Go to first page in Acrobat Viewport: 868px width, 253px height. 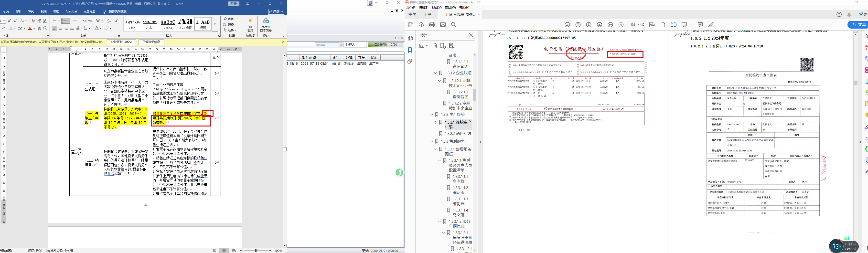point(568,25)
